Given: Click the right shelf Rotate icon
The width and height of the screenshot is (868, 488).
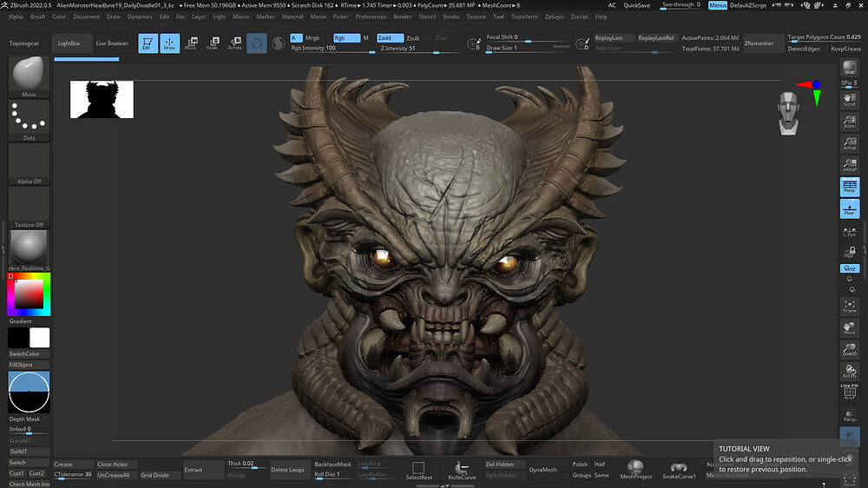Looking at the screenshot, I should tap(849, 371).
